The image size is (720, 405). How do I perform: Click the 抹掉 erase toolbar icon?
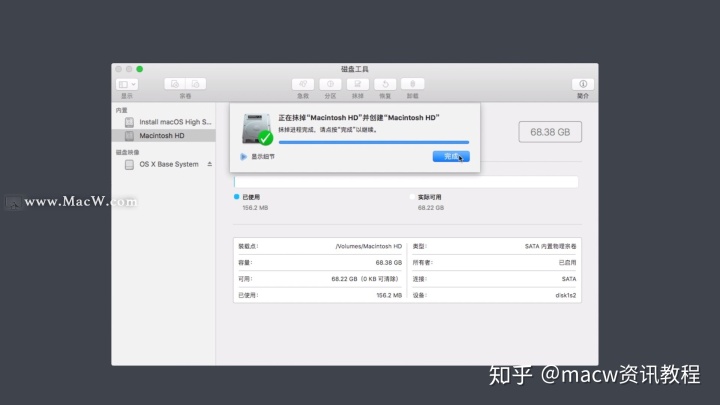[x=358, y=84]
